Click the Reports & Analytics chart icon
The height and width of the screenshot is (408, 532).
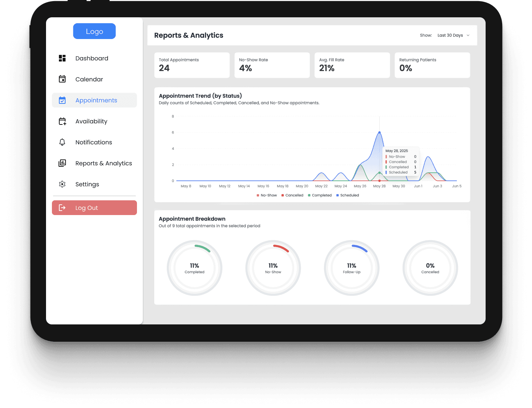[x=62, y=163]
